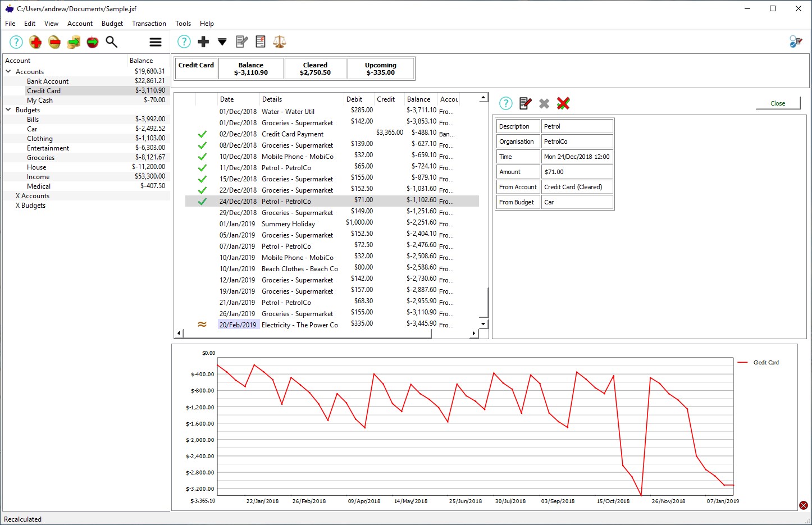Screen dimensions: 812x525
Task: Click the upcoming marker on Electricity row
Action: (202, 325)
